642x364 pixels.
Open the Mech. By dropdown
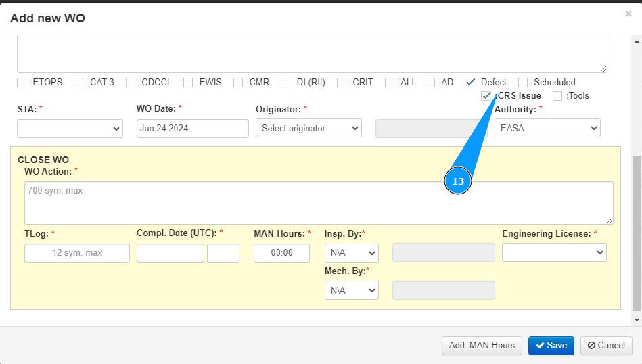click(x=351, y=290)
